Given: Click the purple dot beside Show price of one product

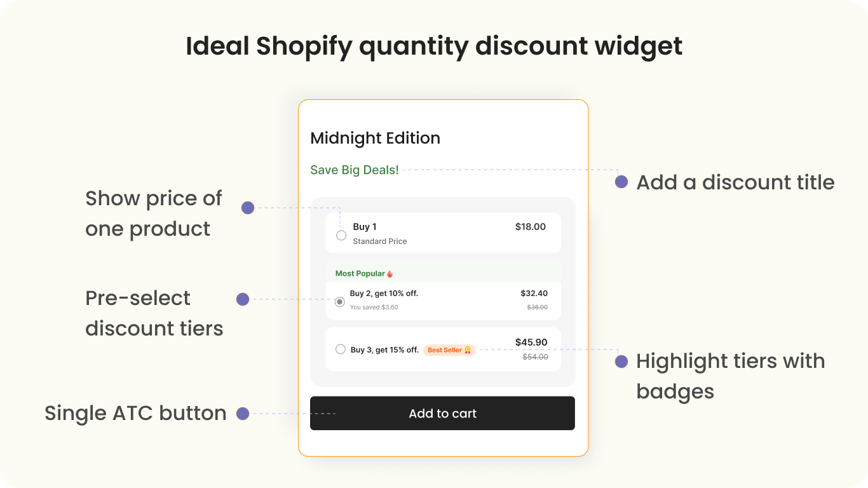Looking at the screenshot, I should (248, 208).
